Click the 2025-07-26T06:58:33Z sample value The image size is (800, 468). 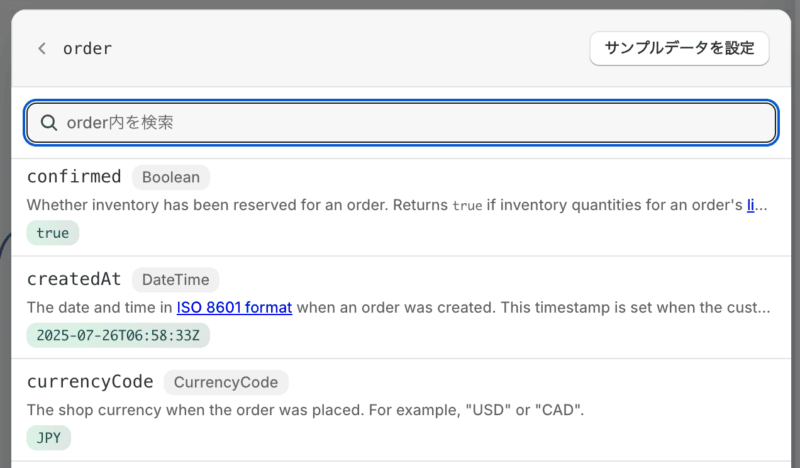pos(118,335)
